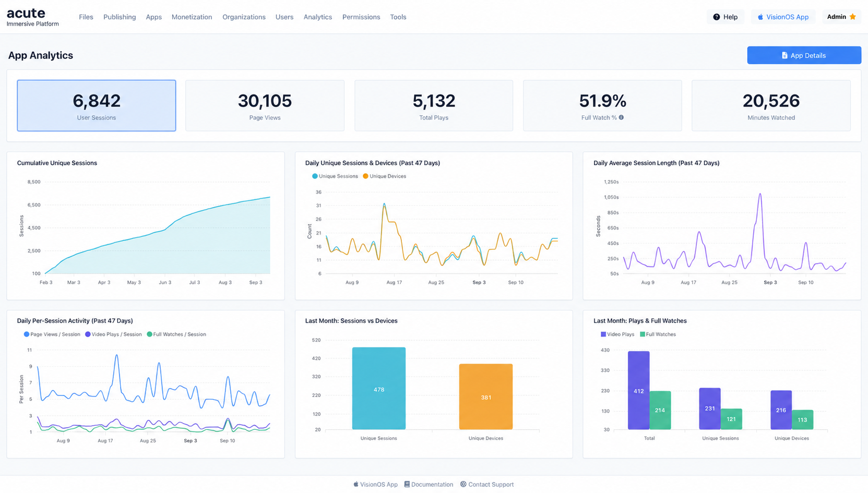Viewport: 868px width, 493px height.
Task: Click the footer VisionOS App apple icon
Action: pyautogui.click(x=356, y=484)
